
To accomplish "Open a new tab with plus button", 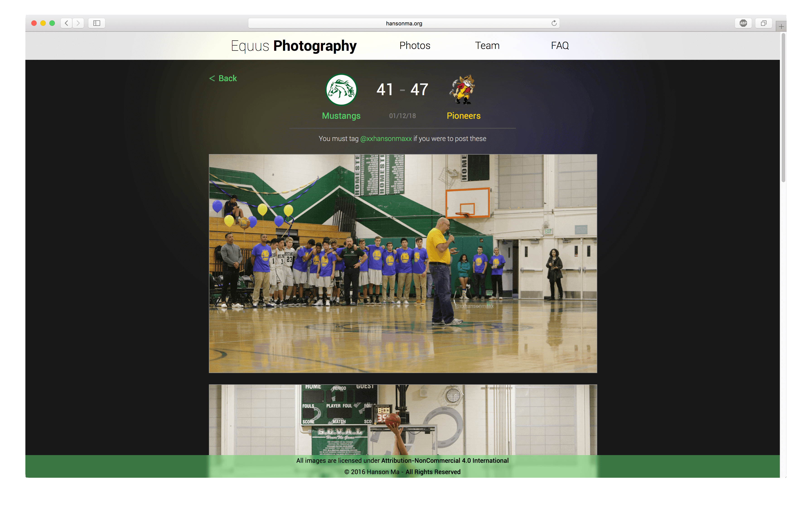I will tap(781, 26).
